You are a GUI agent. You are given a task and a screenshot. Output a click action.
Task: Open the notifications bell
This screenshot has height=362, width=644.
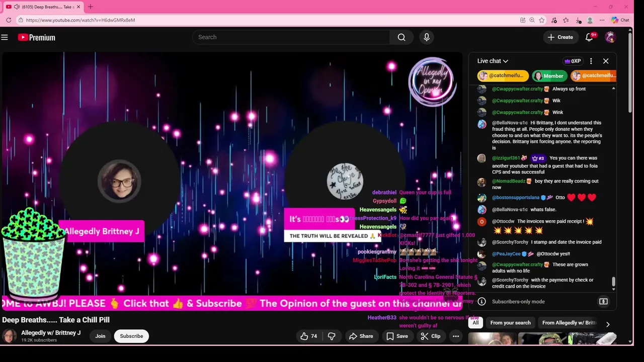coord(589,37)
